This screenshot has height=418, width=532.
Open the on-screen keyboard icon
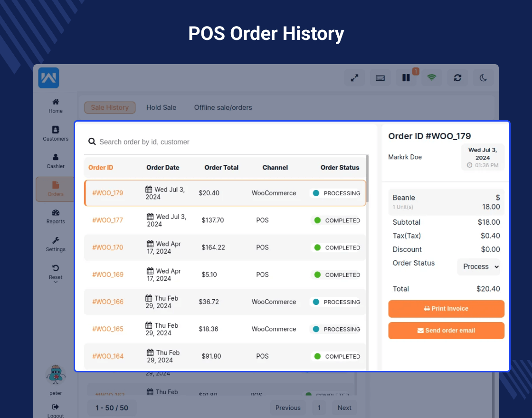tap(380, 77)
